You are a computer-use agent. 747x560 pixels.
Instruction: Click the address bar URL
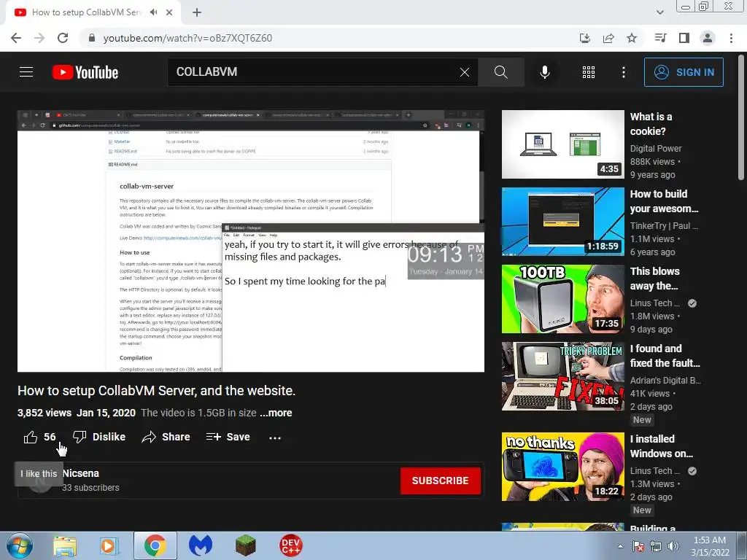pyautogui.click(x=187, y=38)
